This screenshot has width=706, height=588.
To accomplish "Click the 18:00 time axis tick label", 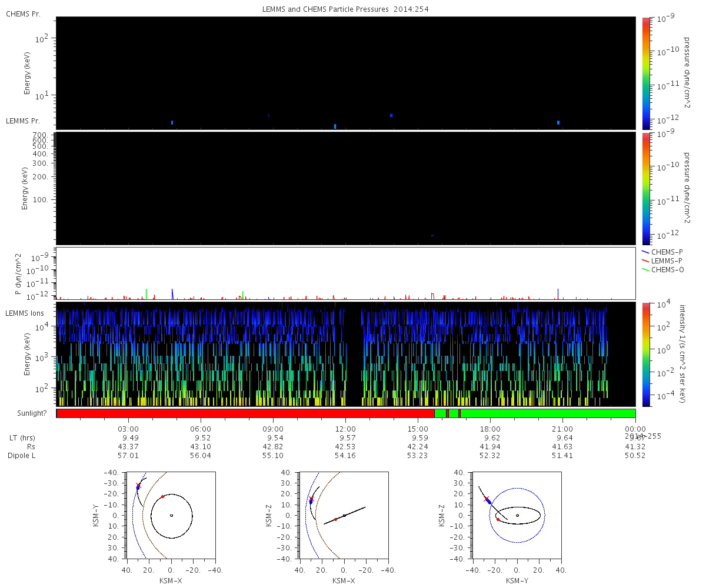I will (490, 429).
